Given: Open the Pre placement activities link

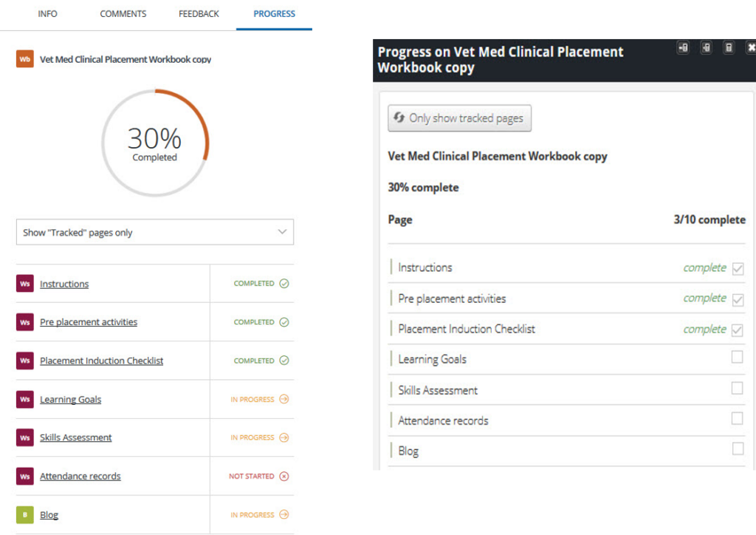Looking at the screenshot, I should 89,322.
